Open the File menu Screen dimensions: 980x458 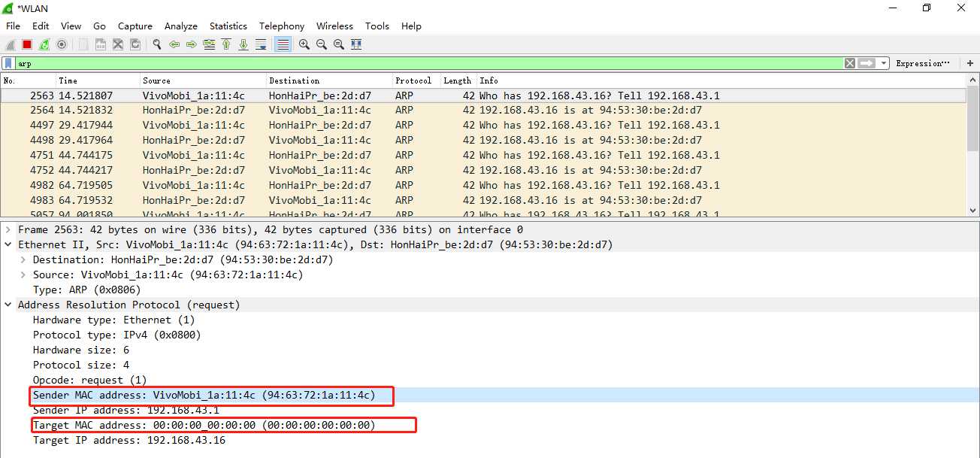[13, 26]
